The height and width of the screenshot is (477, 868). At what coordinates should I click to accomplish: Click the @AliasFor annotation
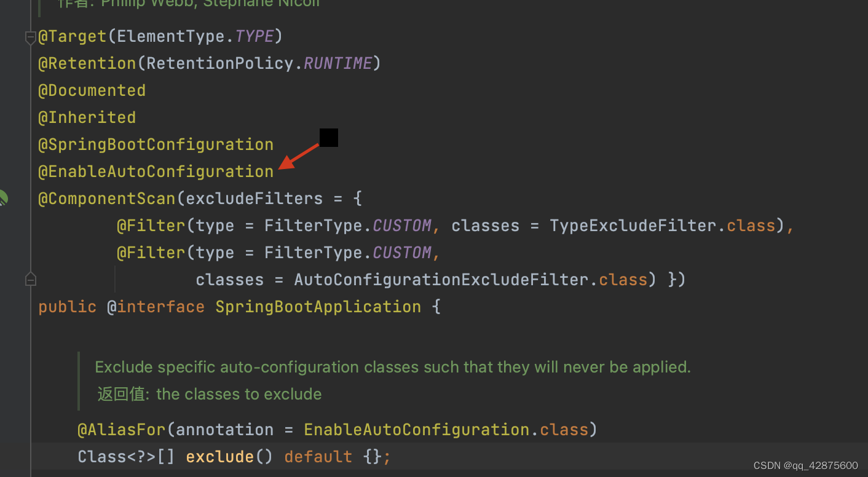click(122, 430)
